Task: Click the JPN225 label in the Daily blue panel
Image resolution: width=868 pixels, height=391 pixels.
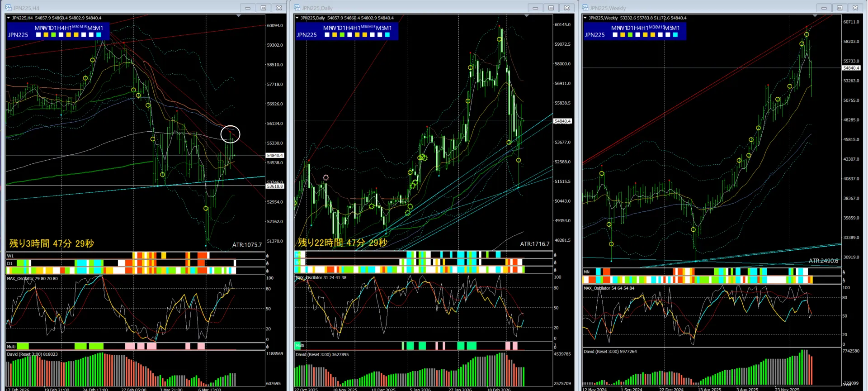Action: point(307,35)
